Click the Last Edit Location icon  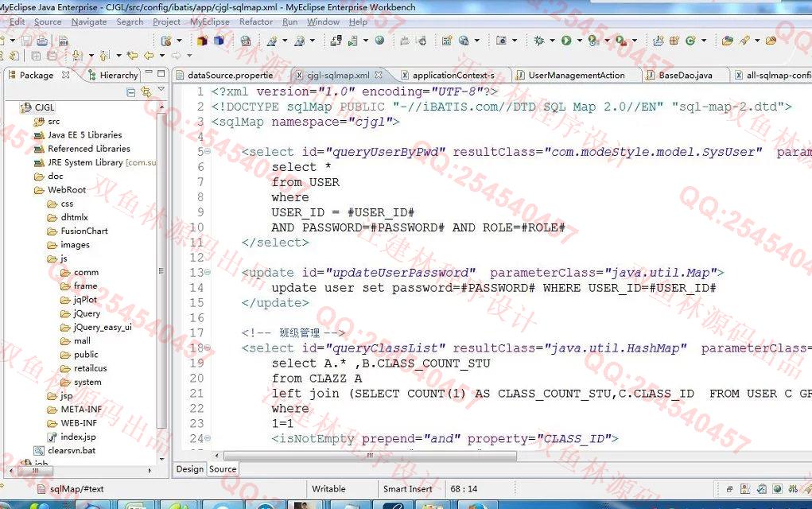tap(133, 55)
